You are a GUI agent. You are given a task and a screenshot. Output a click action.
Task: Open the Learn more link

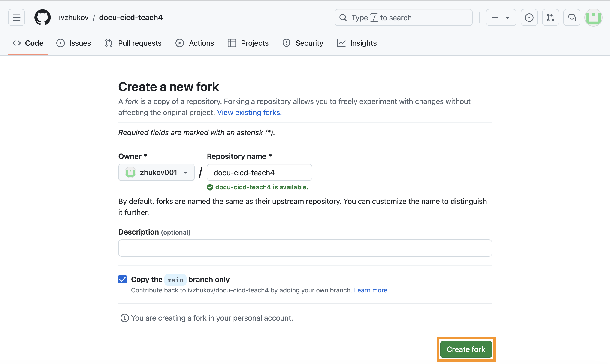click(x=371, y=290)
